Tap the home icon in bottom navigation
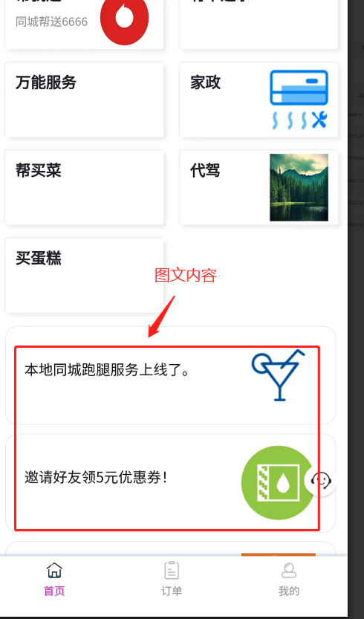Screen dimensions: 364x619 click(54, 571)
